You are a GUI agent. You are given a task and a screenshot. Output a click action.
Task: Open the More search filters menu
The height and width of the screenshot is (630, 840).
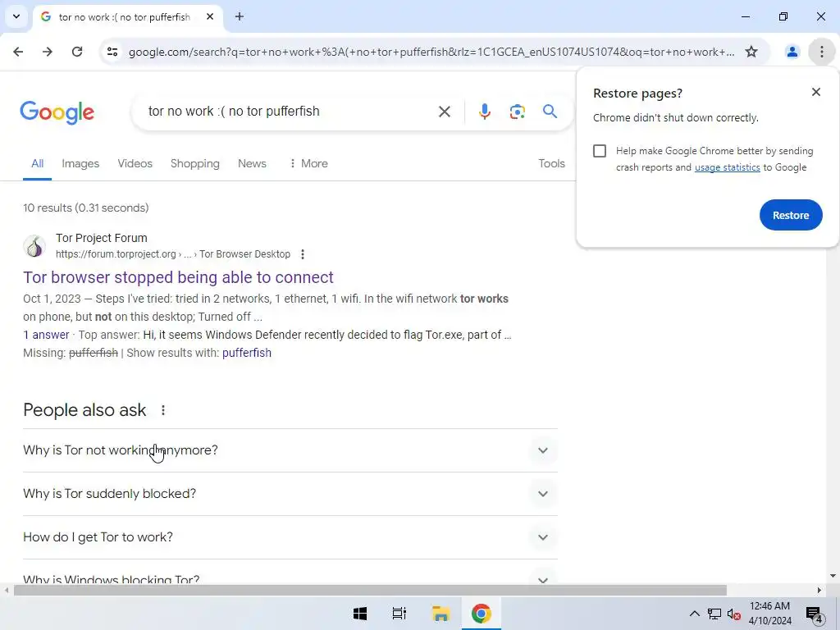(x=308, y=163)
